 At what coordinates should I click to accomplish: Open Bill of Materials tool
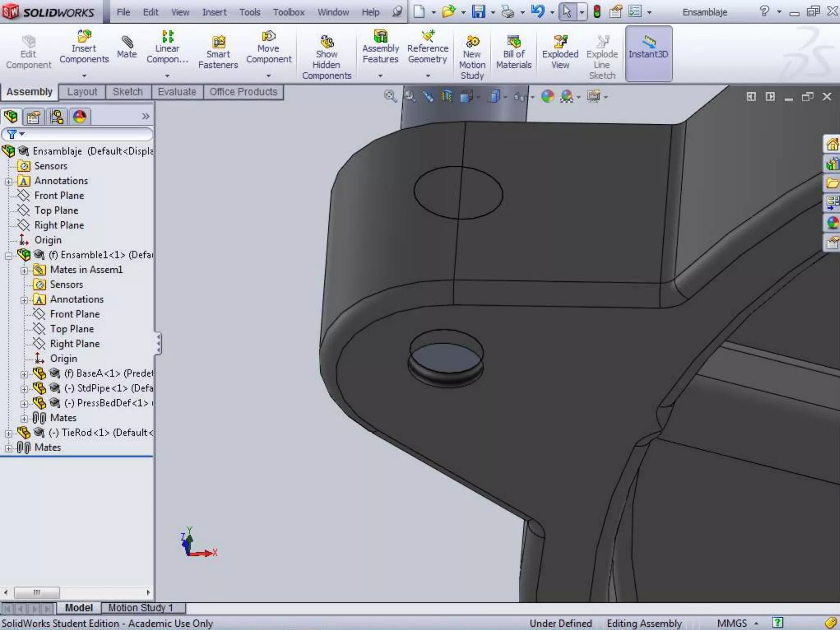514,42
